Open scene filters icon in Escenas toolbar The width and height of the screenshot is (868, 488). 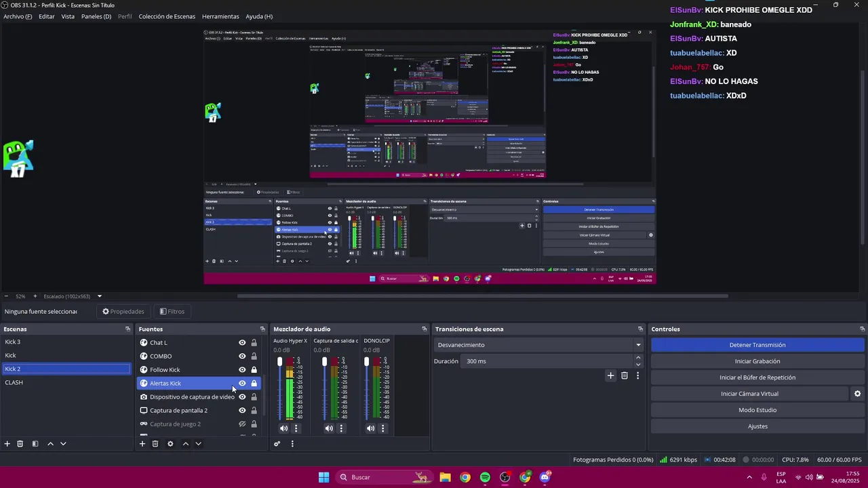coord(35,444)
